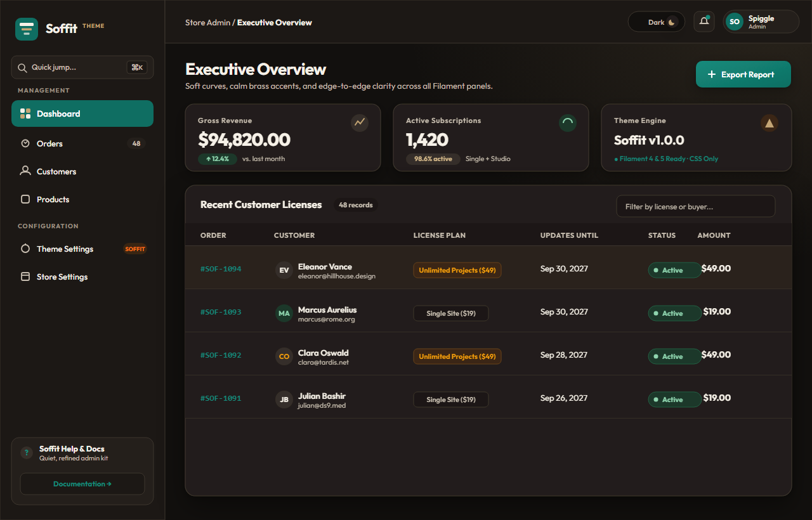Click the MA avatar for Marcus Aurelius
812x520 pixels.
coord(284,313)
